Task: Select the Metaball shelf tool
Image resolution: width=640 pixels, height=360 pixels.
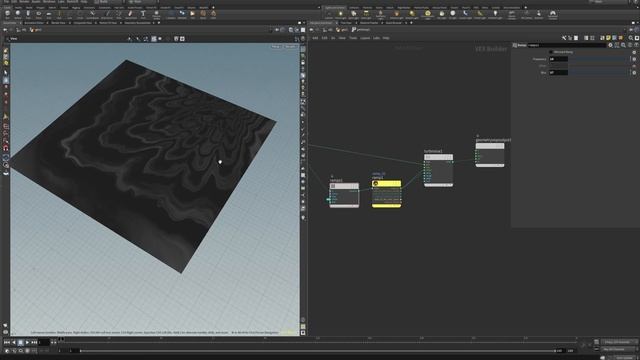Action: tap(182, 14)
